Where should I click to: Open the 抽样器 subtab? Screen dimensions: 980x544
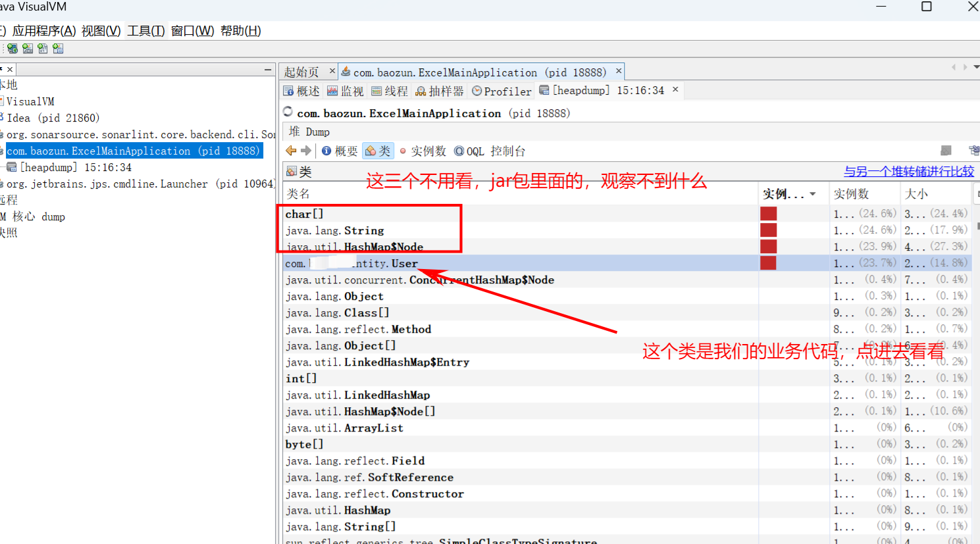click(440, 91)
